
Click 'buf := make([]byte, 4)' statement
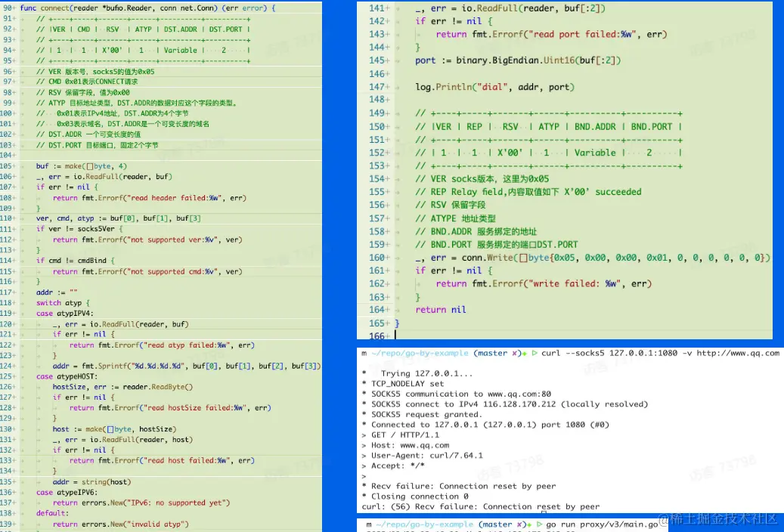pos(81,166)
